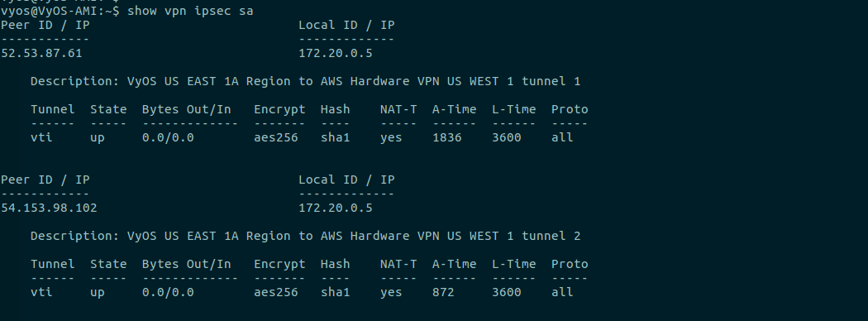The width and height of the screenshot is (868, 321).
Task: Click the command 'show vpn ipsec sa'
Action: (190, 11)
